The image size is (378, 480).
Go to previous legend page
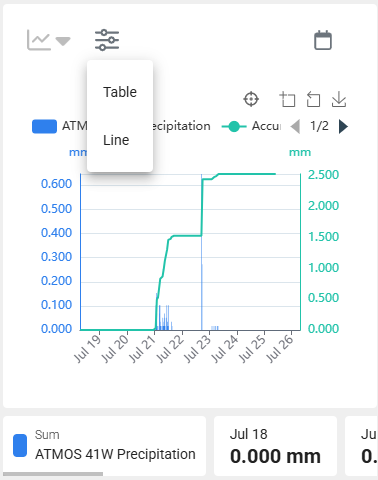pos(295,126)
